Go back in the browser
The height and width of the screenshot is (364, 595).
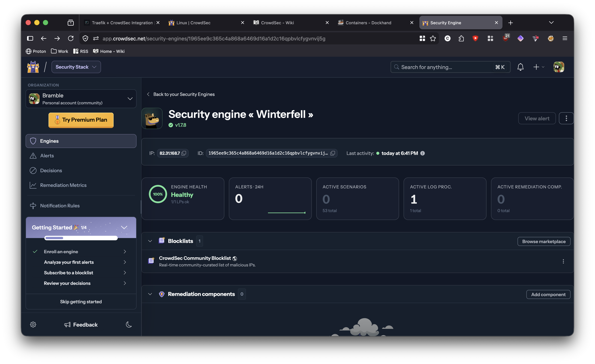point(43,38)
